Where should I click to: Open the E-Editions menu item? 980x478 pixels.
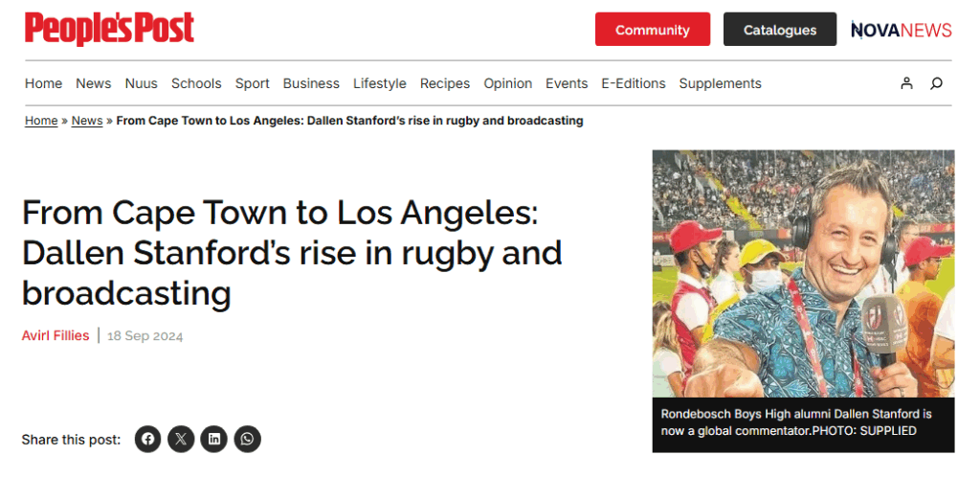633,83
